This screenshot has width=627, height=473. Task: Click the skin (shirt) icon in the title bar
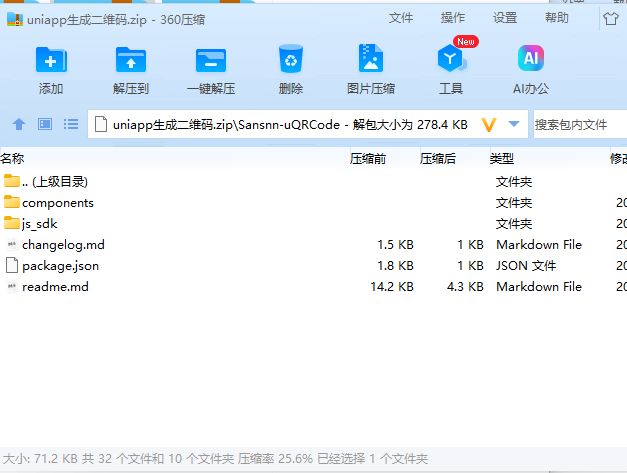611,18
